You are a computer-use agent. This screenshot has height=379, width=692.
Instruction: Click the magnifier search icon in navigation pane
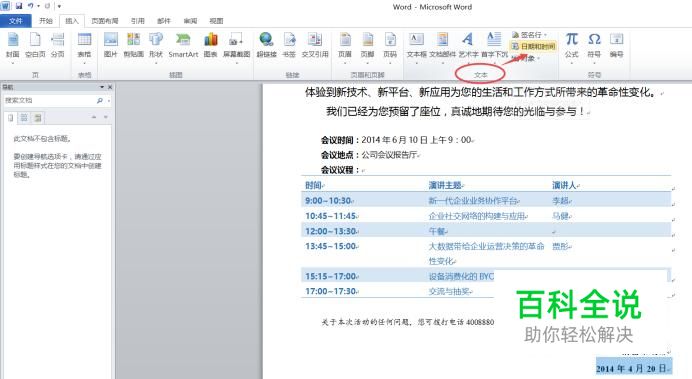(100, 101)
